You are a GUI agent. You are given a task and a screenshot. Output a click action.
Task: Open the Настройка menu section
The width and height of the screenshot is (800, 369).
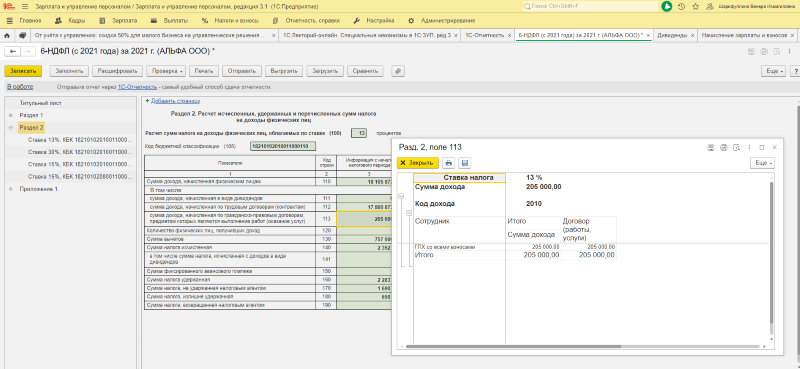[373, 21]
